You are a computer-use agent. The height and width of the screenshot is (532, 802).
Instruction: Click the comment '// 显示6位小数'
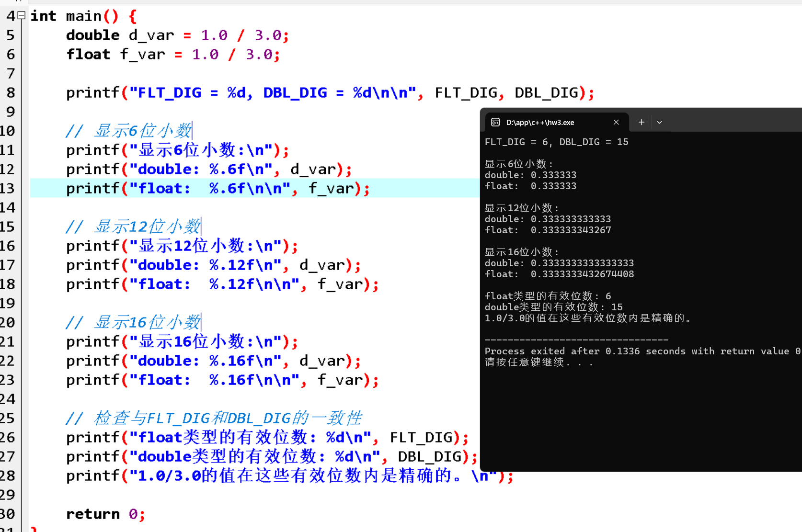[128, 131]
